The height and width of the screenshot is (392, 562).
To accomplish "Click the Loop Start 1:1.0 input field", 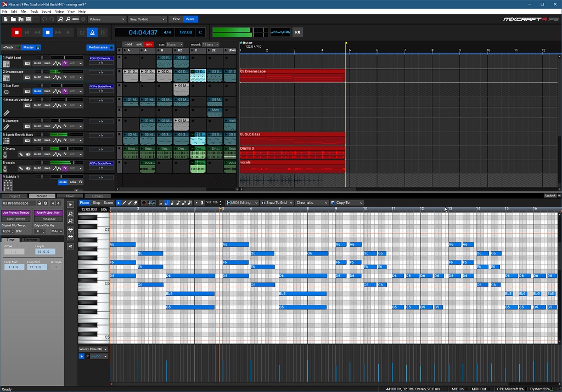I will [x=13, y=267].
